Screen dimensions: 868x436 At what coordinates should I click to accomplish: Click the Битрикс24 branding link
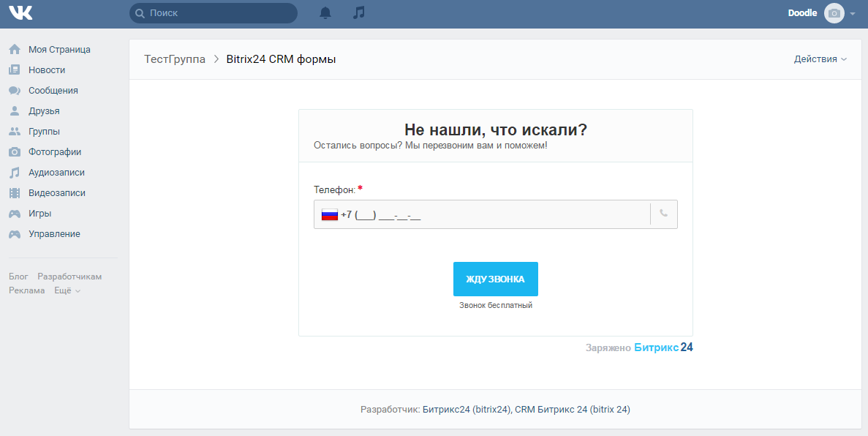(x=663, y=347)
